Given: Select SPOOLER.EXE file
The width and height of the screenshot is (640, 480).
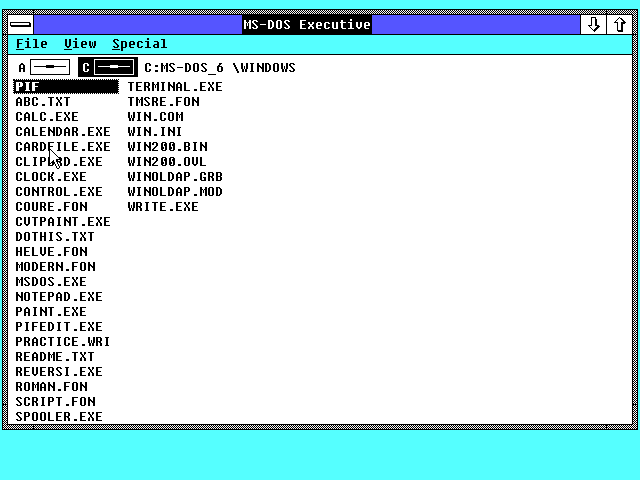Looking at the screenshot, I should click(x=59, y=417).
